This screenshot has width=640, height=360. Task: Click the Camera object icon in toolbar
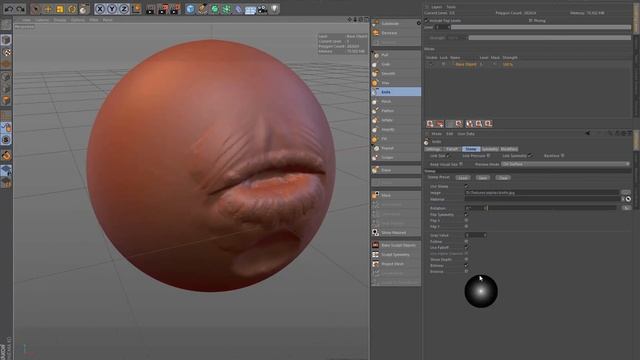click(262, 9)
